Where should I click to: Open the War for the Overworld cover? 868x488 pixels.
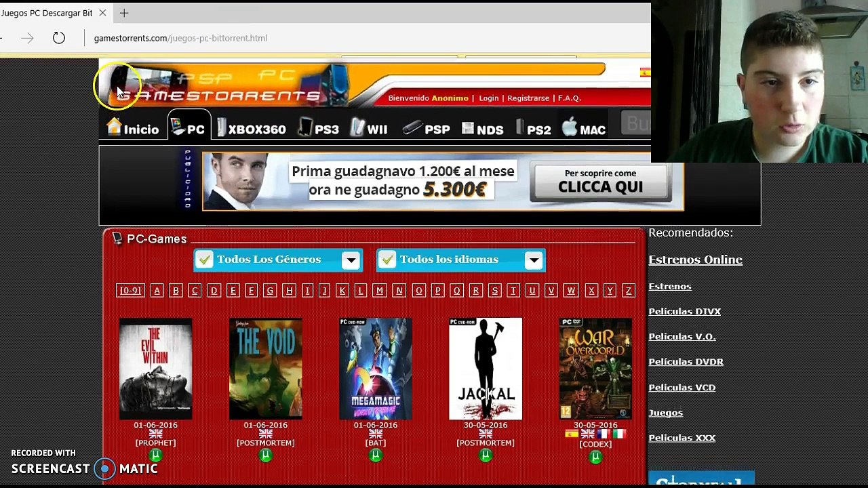pyautogui.click(x=595, y=369)
